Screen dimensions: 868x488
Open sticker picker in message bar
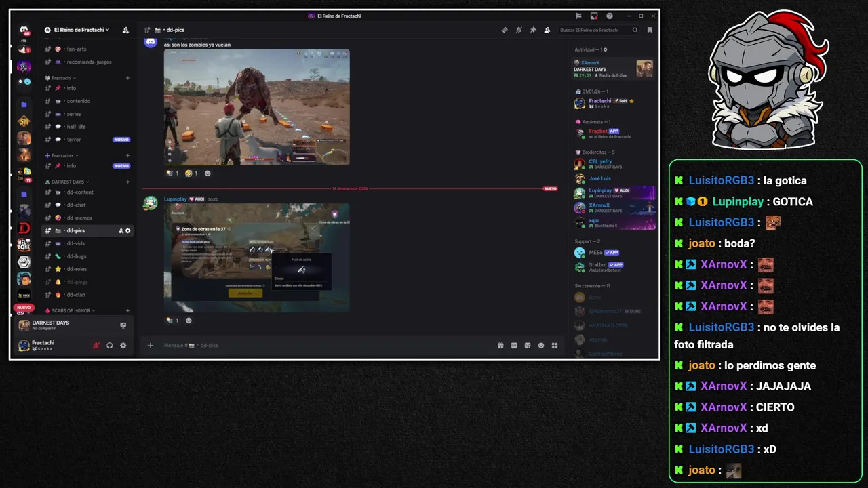pyautogui.click(x=528, y=346)
